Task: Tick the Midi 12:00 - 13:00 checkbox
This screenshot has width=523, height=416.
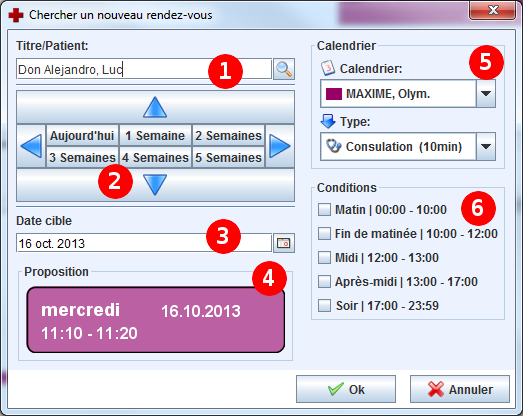Action: [324, 258]
